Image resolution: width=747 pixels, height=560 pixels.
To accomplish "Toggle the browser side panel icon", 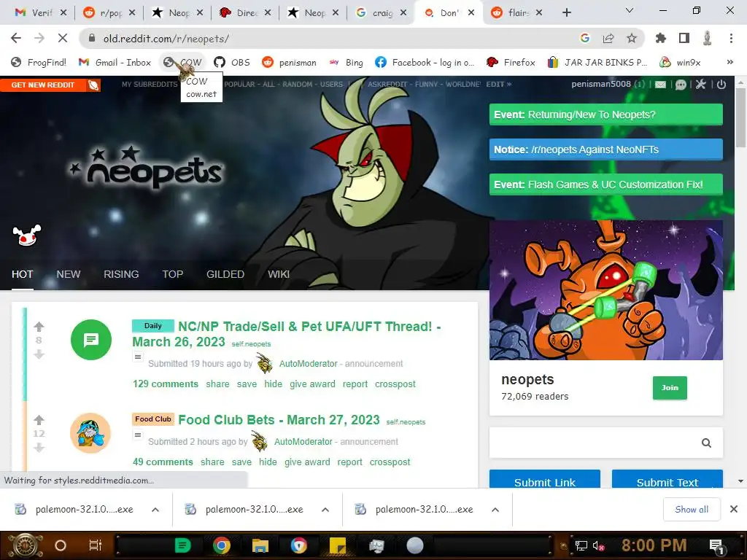I will 684,38.
